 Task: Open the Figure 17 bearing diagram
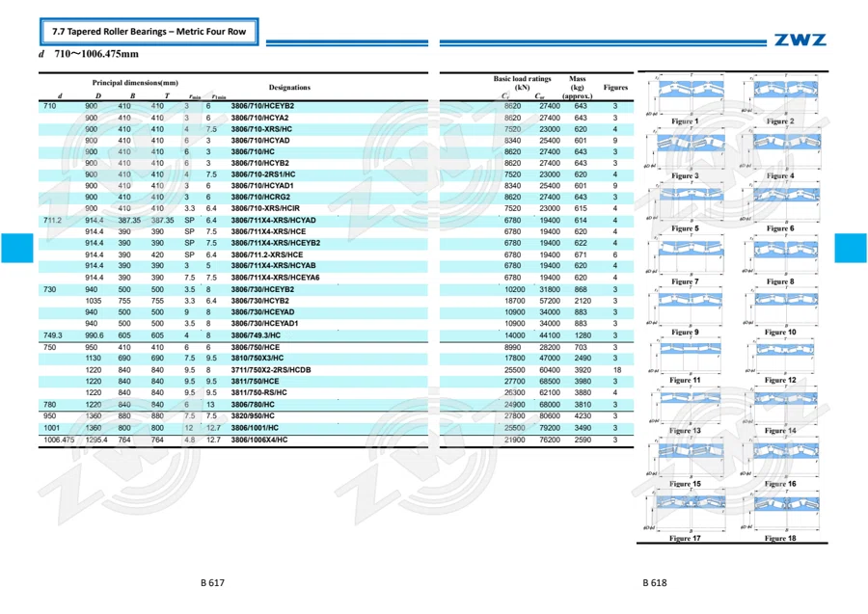(685, 511)
